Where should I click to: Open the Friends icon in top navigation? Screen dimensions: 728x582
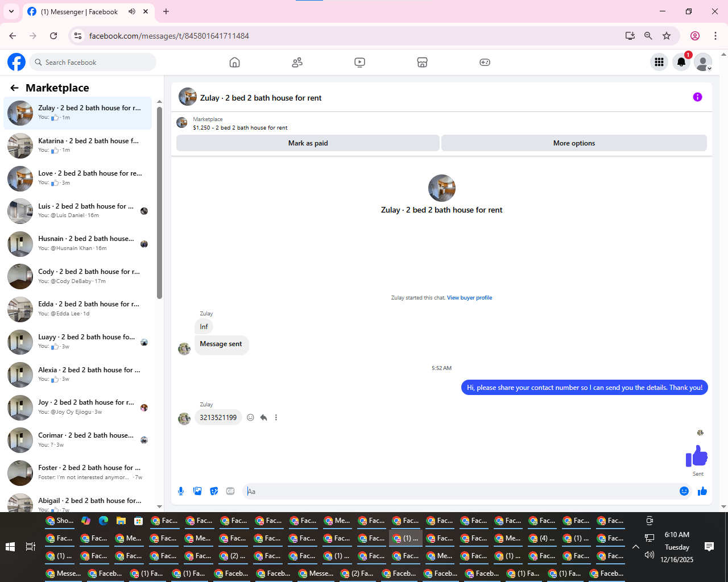pyautogui.click(x=297, y=63)
